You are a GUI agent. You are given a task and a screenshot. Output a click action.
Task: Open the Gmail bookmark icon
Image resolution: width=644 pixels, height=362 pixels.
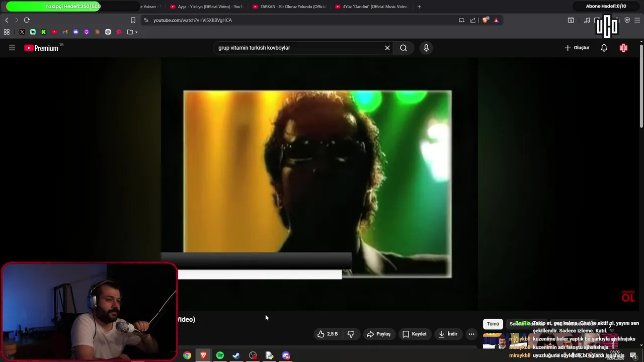tap(65, 32)
